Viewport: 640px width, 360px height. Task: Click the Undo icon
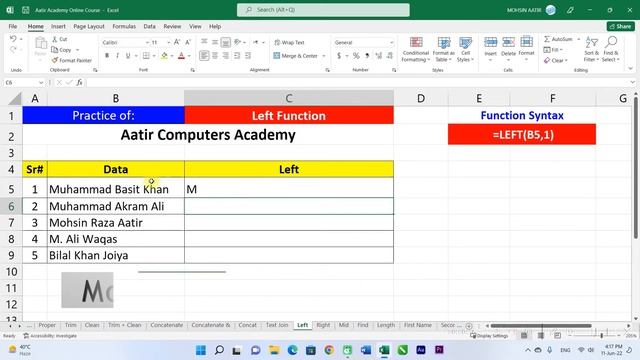[13, 39]
